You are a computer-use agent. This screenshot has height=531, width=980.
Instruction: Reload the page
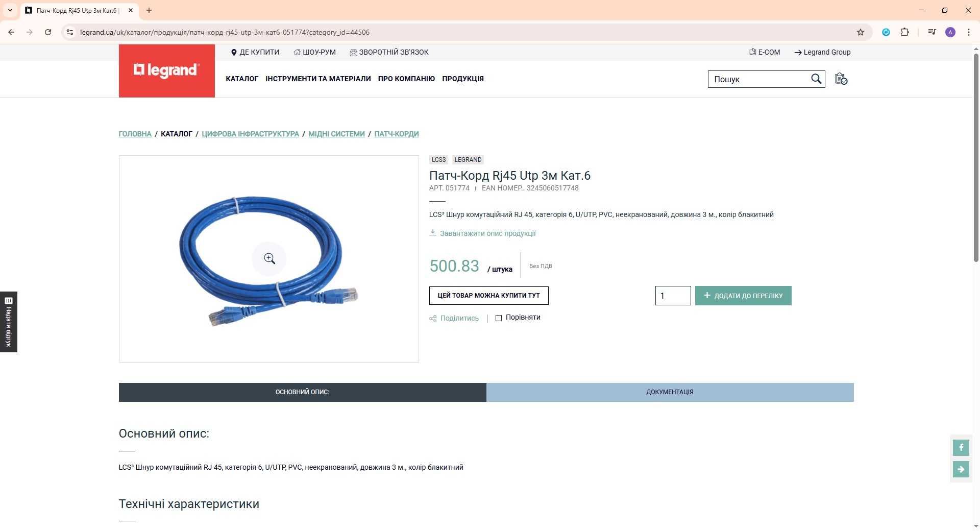pos(48,32)
